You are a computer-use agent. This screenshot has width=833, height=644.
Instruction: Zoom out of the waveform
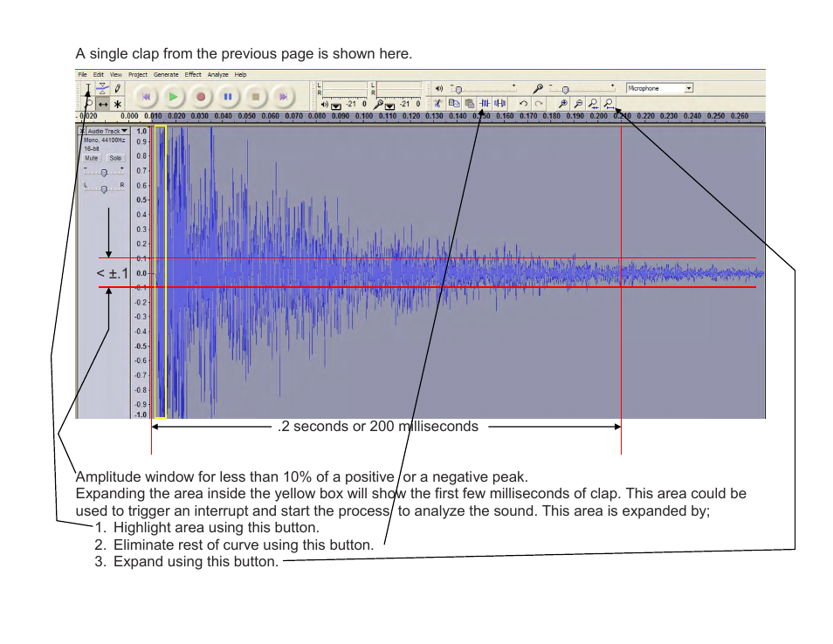[x=579, y=103]
